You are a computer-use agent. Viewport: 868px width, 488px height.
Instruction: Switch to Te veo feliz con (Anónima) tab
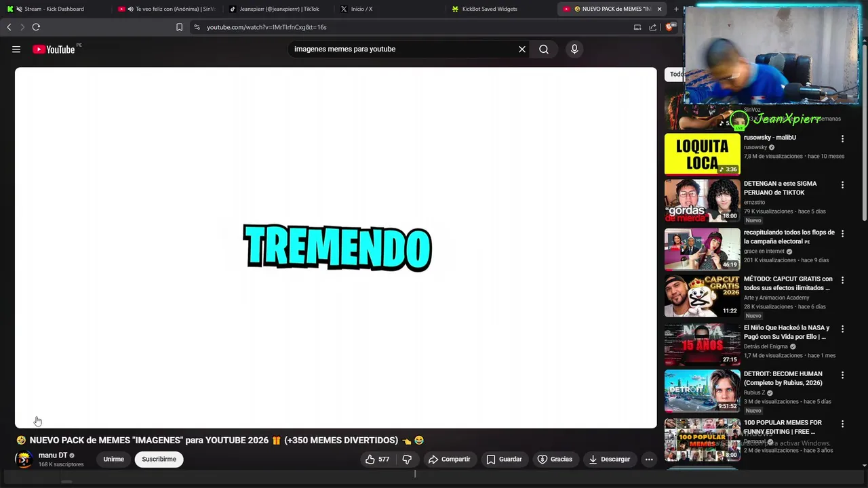(x=167, y=9)
